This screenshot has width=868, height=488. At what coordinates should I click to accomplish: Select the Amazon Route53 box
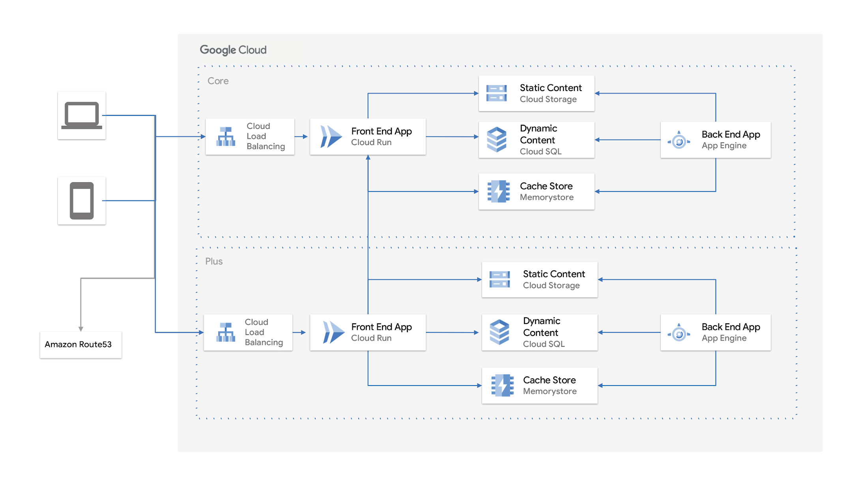pyautogui.click(x=81, y=345)
